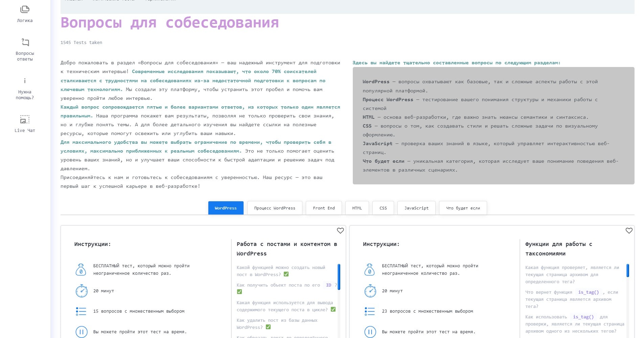Switch to the JavaScript tab
This screenshot has height=338, width=644.
tap(416, 208)
